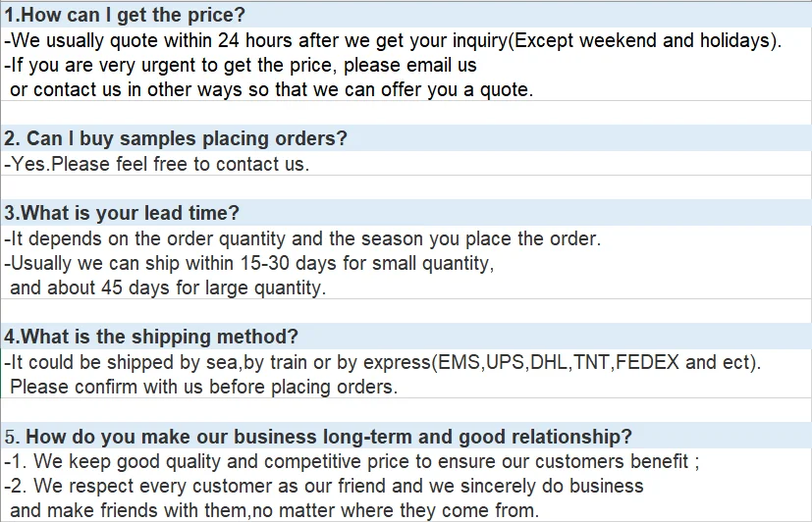812x522 pixels.
Task: Select the "45 days for large quantity" line
Action: 167,287
